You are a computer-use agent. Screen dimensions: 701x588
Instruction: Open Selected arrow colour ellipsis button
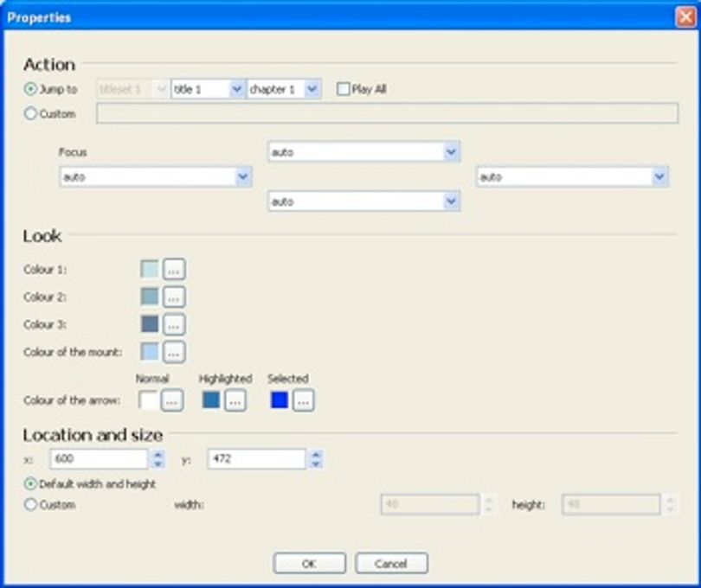point(304,400)
